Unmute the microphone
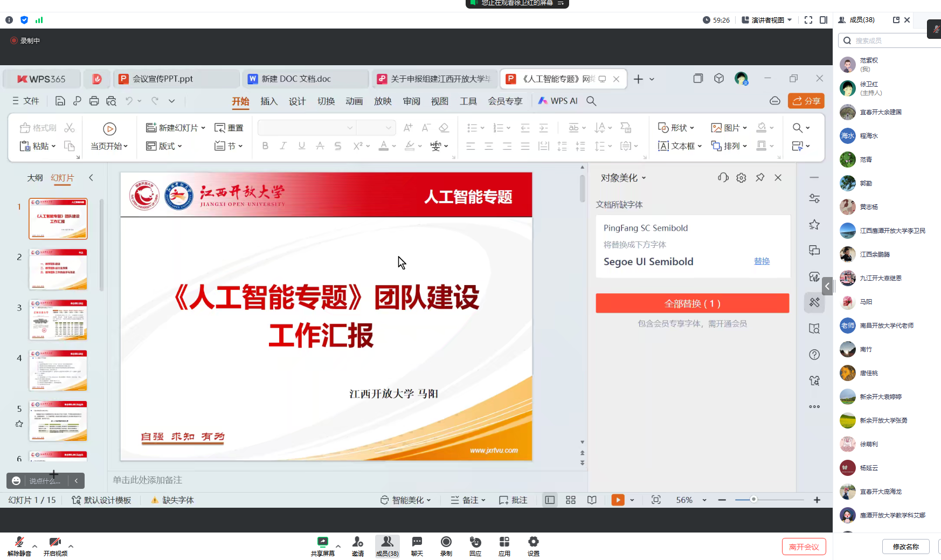This screenshot has width=941, height=560. tap(19, 542)
